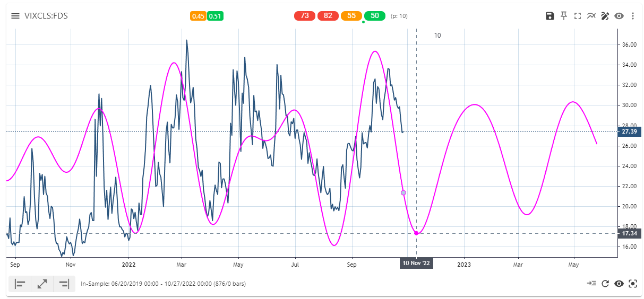Click the 10 Nov '22 date marker label
This screenshot has width=644, height=299.
point(416,263)
